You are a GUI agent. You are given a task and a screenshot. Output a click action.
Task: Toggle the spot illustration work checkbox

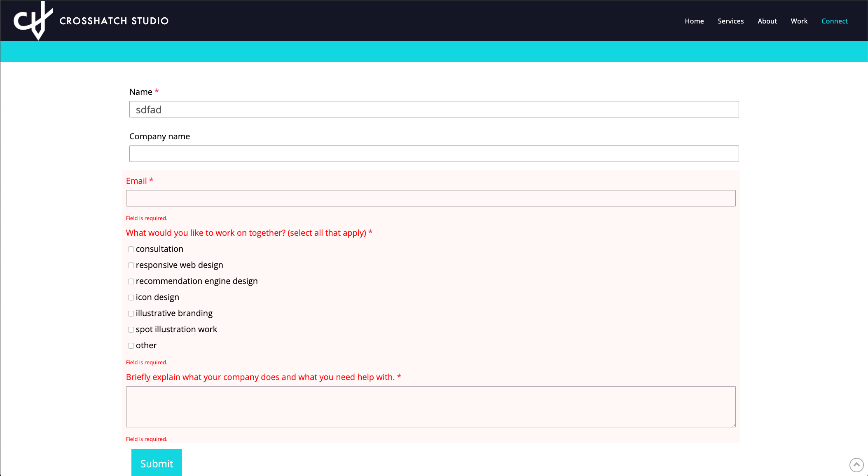pyautogui.click(x=131, y=330)
